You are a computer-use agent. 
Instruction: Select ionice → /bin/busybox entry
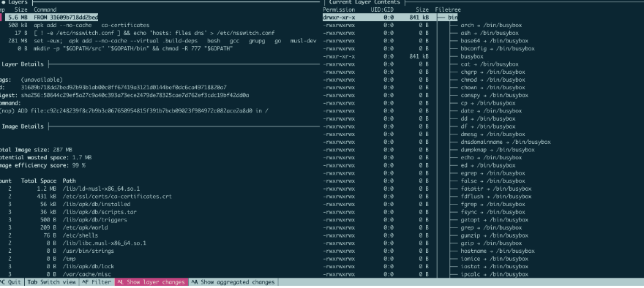(x=495, y=259)
